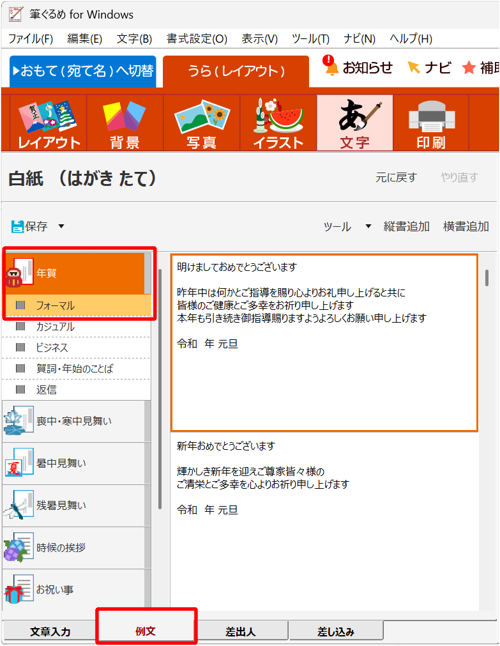Image resolution: width=500 pixels, height=646 pixels.
Task: Select the カジュアル subcategory
Action: (78, 327)
